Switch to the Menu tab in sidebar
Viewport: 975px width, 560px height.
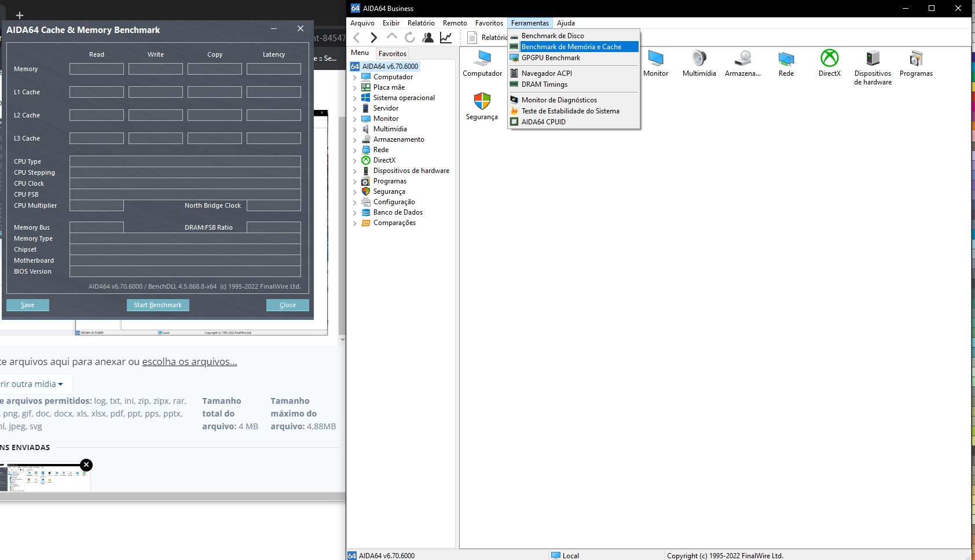360,53
